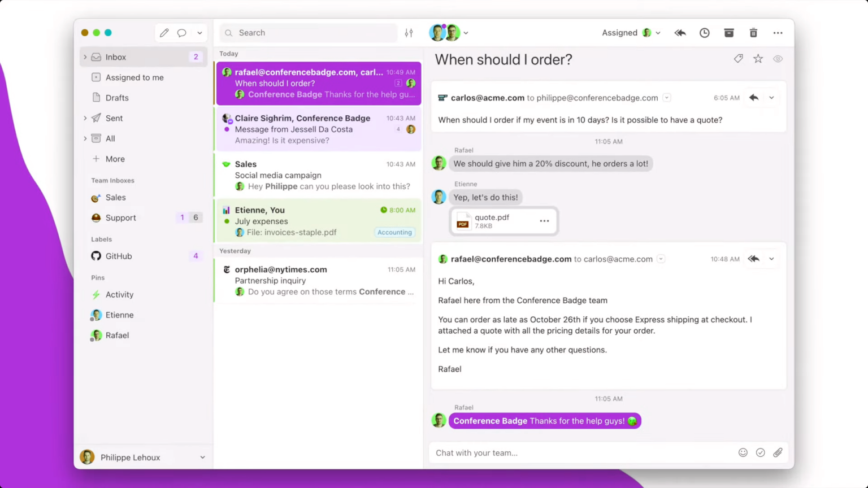Attach a file using the paperclip icon
Screen dimensions: 868x488
(778, 452)
